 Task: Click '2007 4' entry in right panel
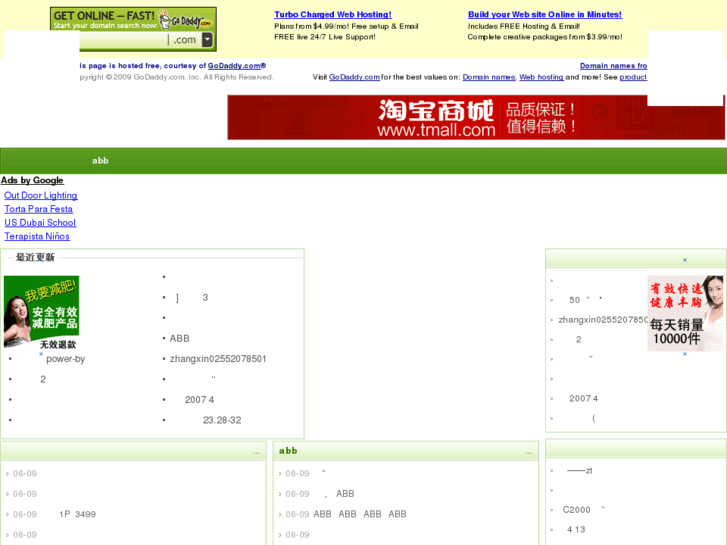[x=583, y=398]
